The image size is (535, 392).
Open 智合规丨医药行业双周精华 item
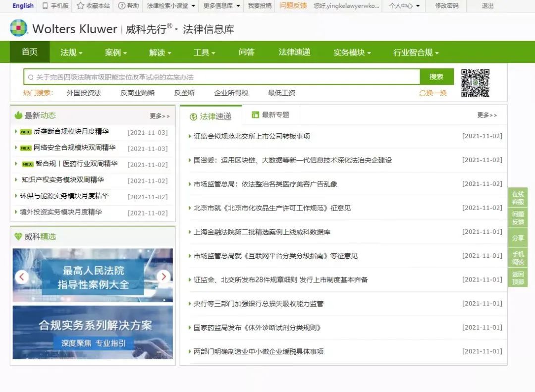(x=76, y=164)
